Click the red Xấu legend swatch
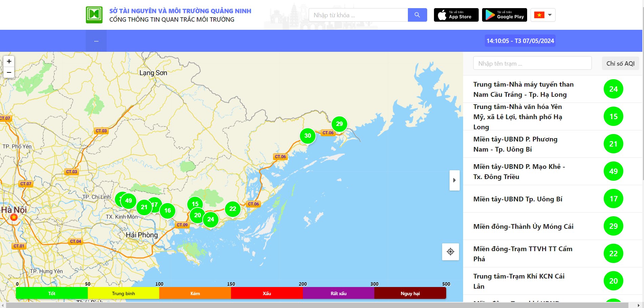 click(267, 293)
